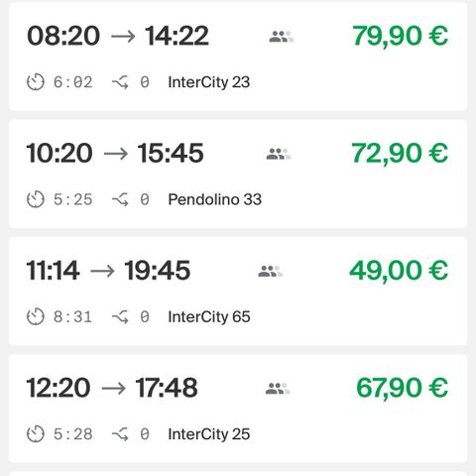The width and height of the screenshot is (476, 476).
Task: Click transfers icon on Pendolino 33 row
Action: pos(120,199)
